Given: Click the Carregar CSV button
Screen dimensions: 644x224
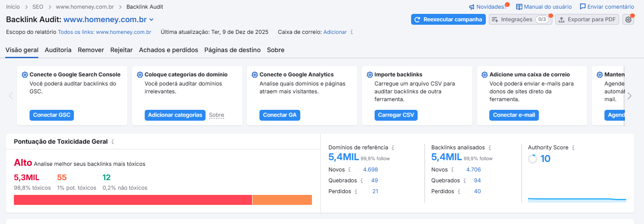Looking at the screenshot, I should click(x=396, y=115).
